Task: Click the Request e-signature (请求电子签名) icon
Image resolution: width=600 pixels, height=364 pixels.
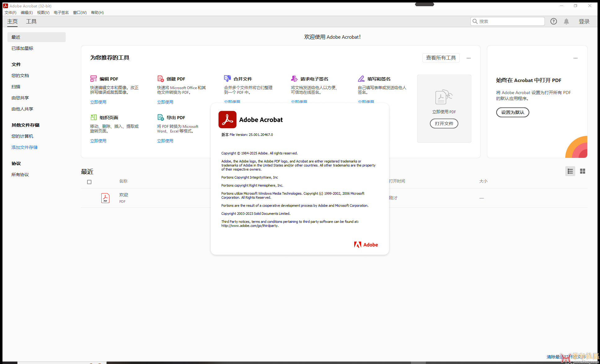Action: pyautogui.click(x=294, y=79)
